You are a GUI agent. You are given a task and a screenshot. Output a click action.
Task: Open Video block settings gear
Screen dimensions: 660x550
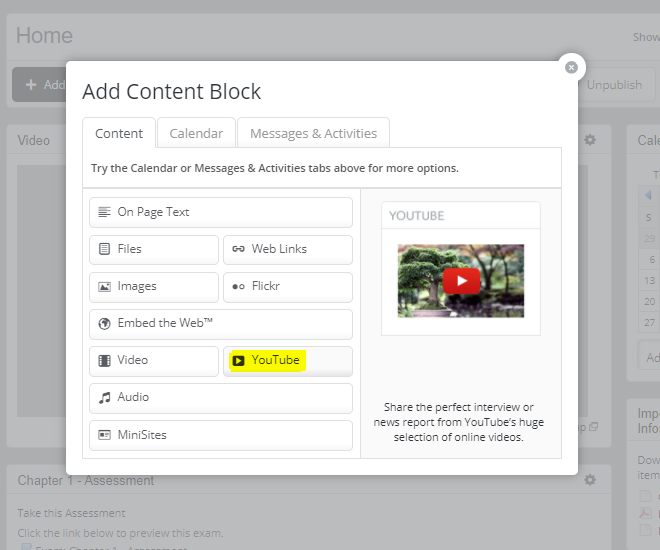(x=590, y=140)
